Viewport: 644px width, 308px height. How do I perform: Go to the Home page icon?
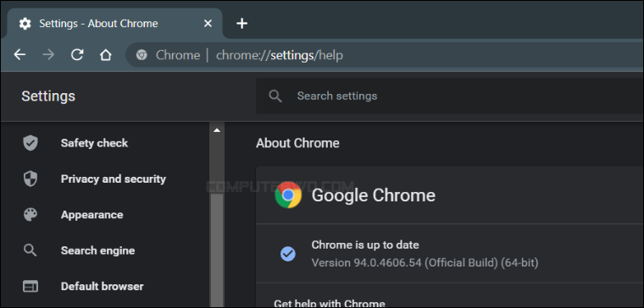tap(106, 54)
